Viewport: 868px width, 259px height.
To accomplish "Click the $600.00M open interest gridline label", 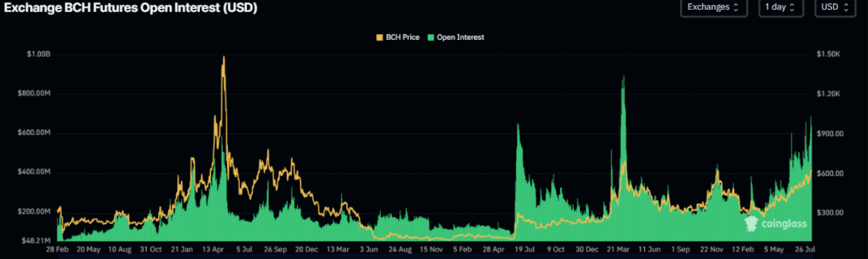I will [35, 133].
